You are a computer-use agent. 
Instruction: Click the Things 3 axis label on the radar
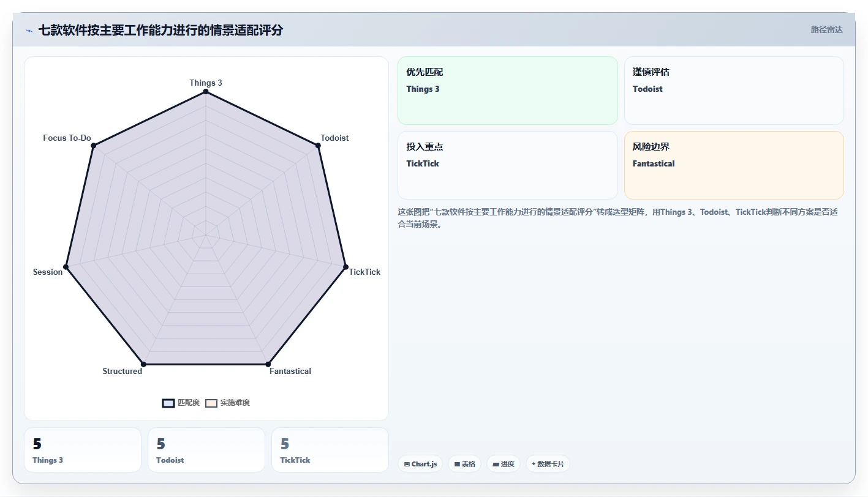[x=206, y=83]
